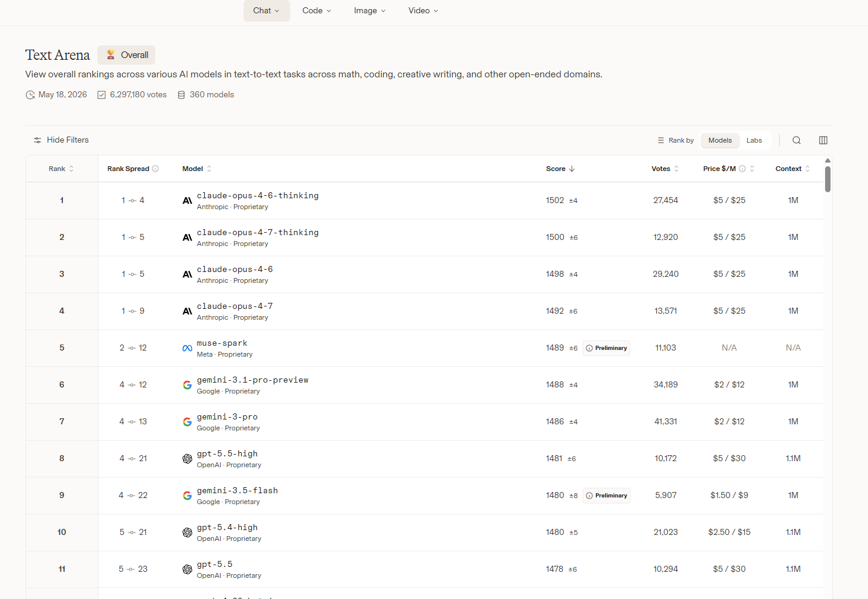Click the OpenAI logo in the gpt-5.5 row
The height and width of the screenshot is (599, 868).
[187, 569]
